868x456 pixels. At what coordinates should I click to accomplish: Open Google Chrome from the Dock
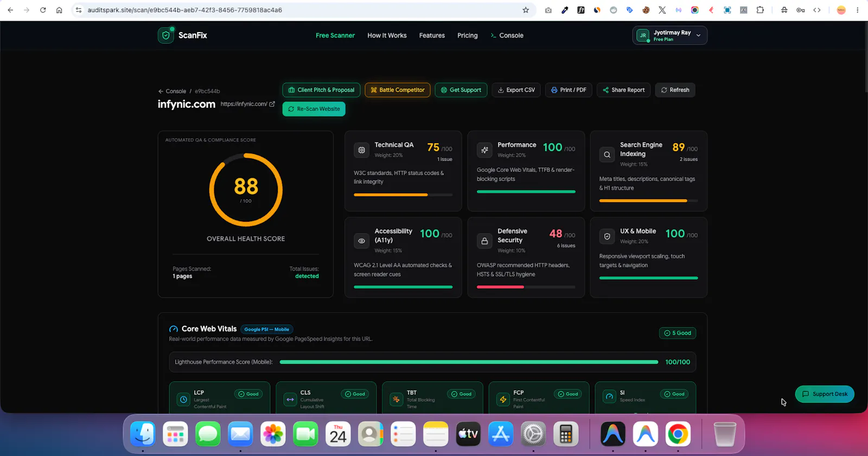[x=678, y=434]
